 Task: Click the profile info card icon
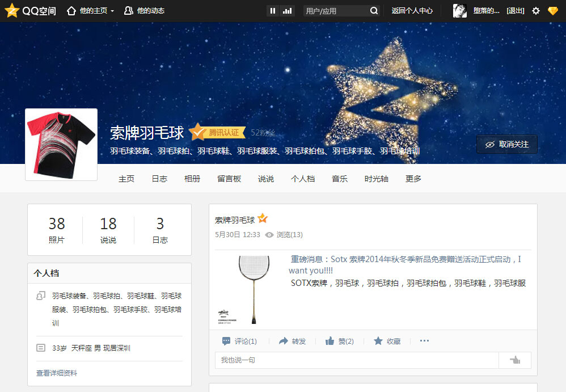tap(41, 348)
